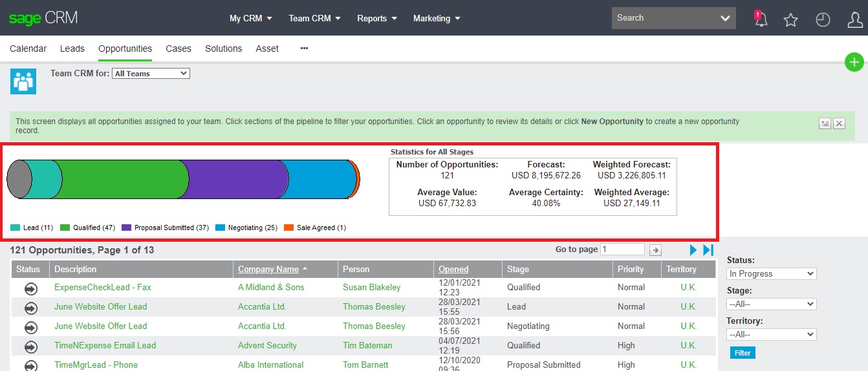
Task: Open Tim Bateman person link
Action: click(x=367, y=345)
